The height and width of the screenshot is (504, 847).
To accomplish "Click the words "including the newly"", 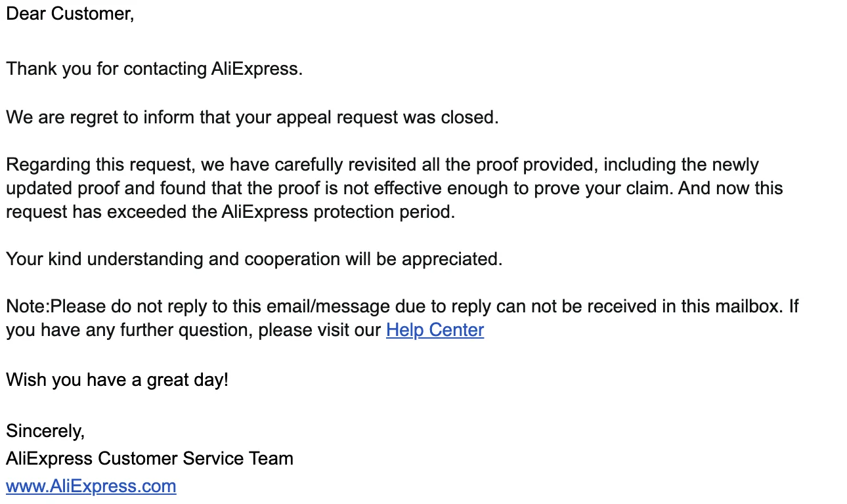I will point(678,165).
